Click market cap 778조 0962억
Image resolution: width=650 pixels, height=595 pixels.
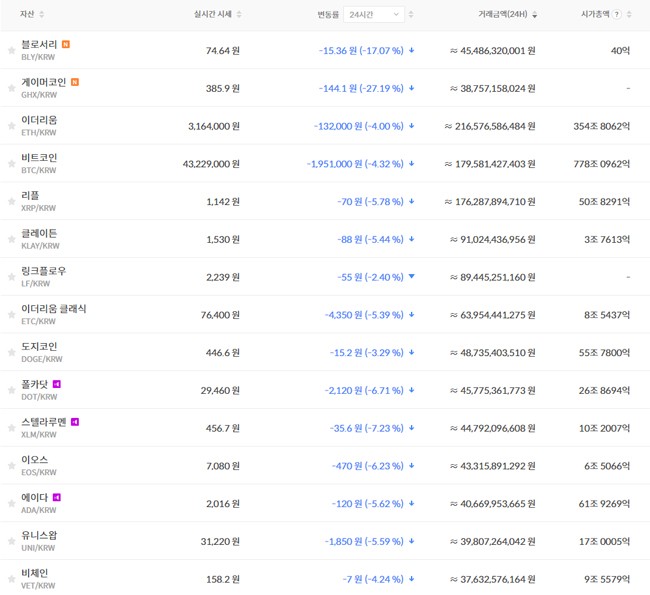601,164
